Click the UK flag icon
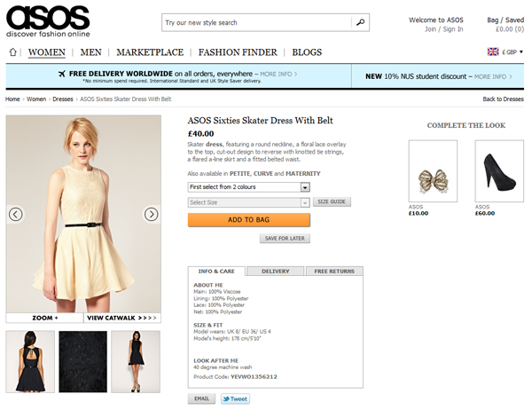 click(493, 51)
